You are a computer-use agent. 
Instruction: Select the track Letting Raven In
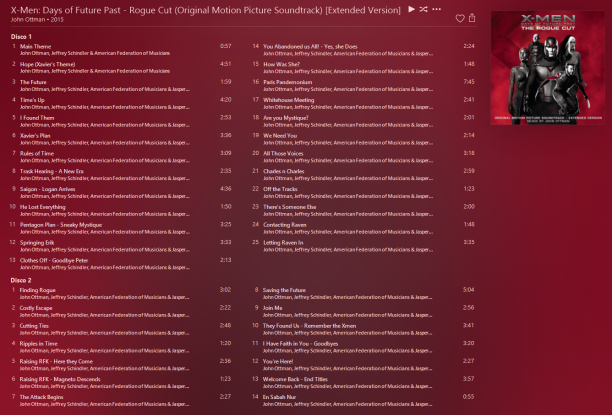pyautogui.click(x=283, y=242)
